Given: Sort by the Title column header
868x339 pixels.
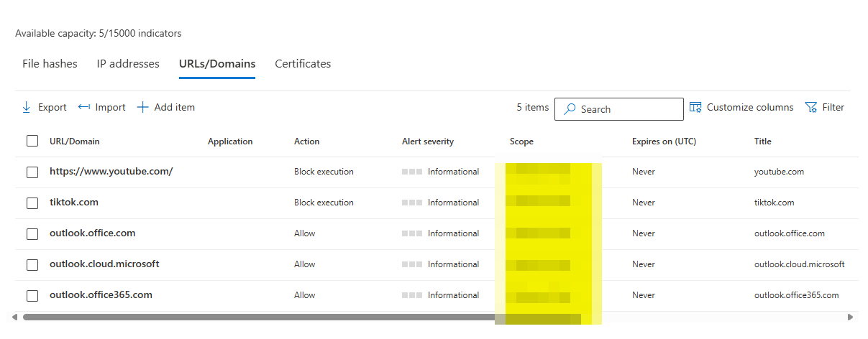Looking at the screenshot, I should click(x=763, y=141).
